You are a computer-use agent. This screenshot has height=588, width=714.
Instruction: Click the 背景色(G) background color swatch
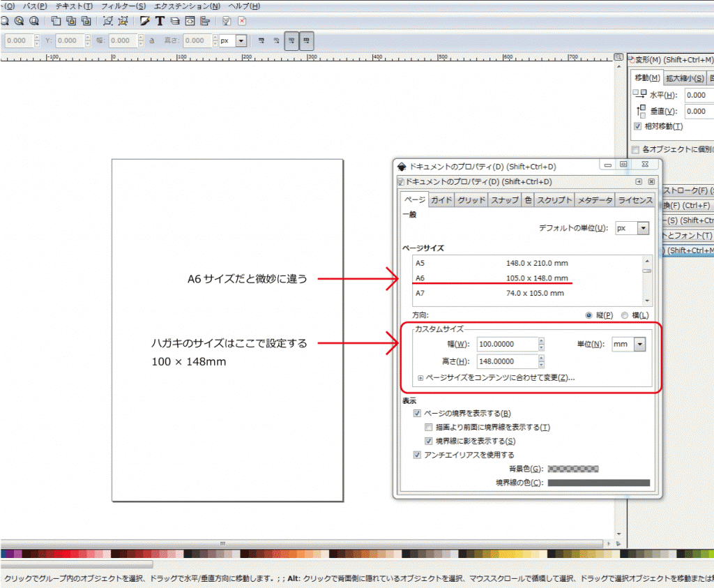pyautogui.click(x=573, y=469)
